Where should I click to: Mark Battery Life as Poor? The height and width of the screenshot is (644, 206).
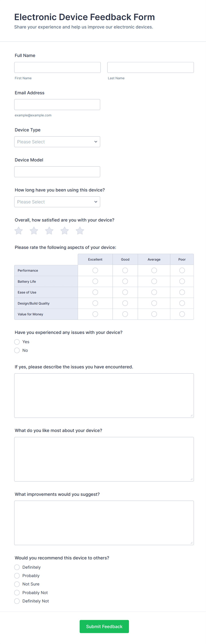click(x=182, y=281)
